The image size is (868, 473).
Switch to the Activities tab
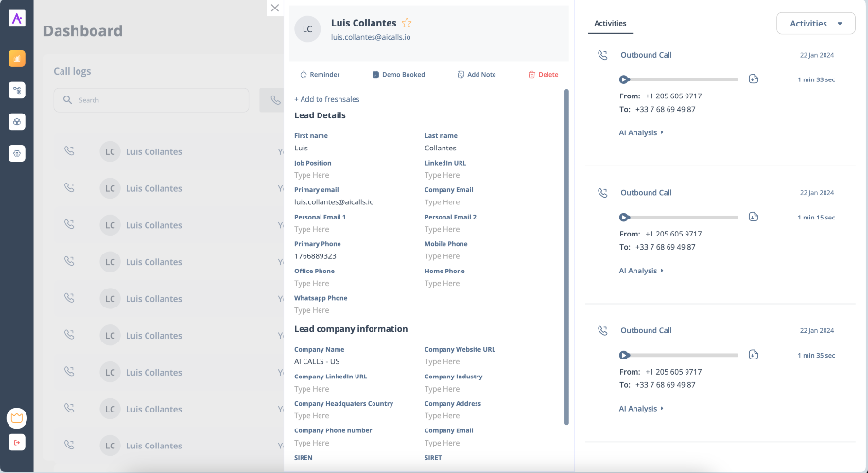(x=610, y=24)
